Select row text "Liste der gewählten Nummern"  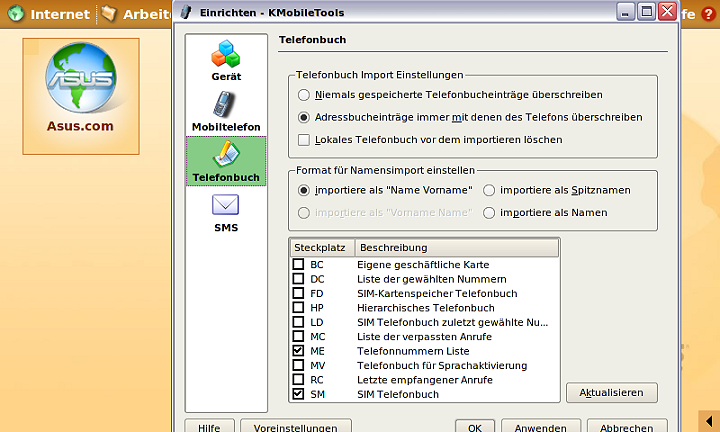click(x=432, y=279)
